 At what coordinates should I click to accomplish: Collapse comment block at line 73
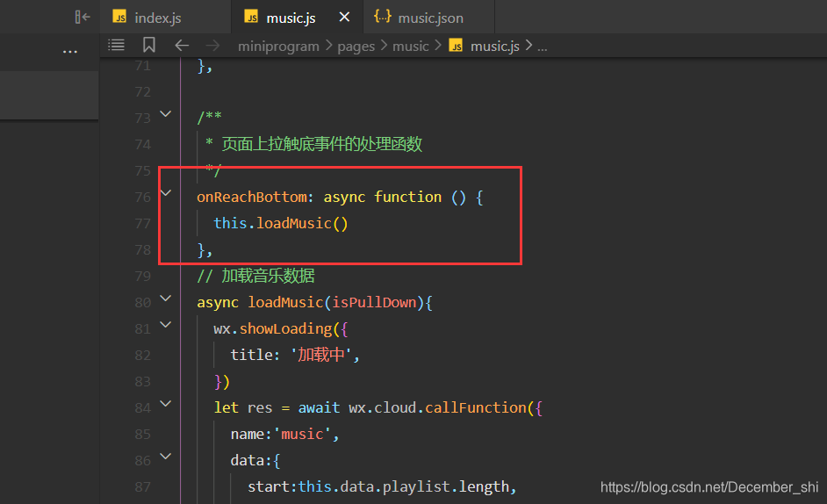click(x=166, y=114)
